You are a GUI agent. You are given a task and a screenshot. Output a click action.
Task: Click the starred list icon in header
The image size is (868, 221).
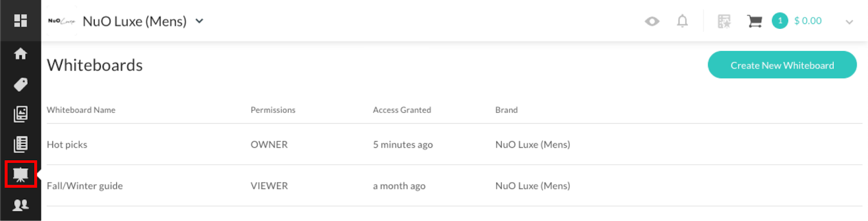coord(724,21)
